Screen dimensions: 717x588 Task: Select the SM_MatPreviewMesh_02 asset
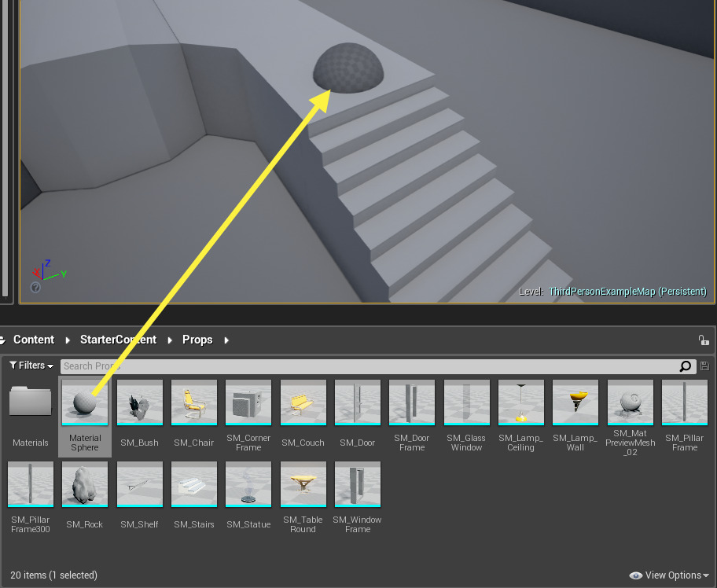(630, 402)
